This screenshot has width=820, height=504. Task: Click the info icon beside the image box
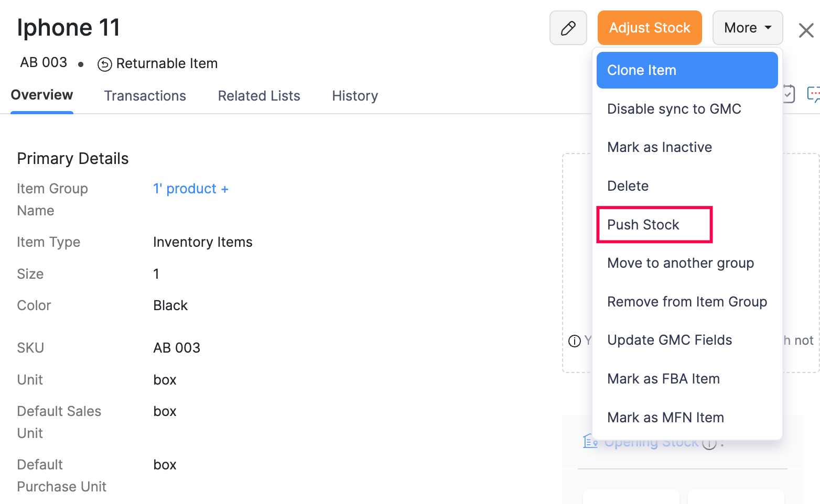click(575, 341)
